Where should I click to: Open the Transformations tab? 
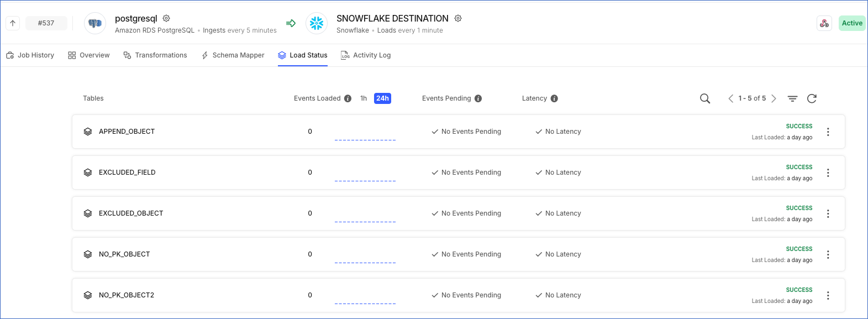coord(155,55)
